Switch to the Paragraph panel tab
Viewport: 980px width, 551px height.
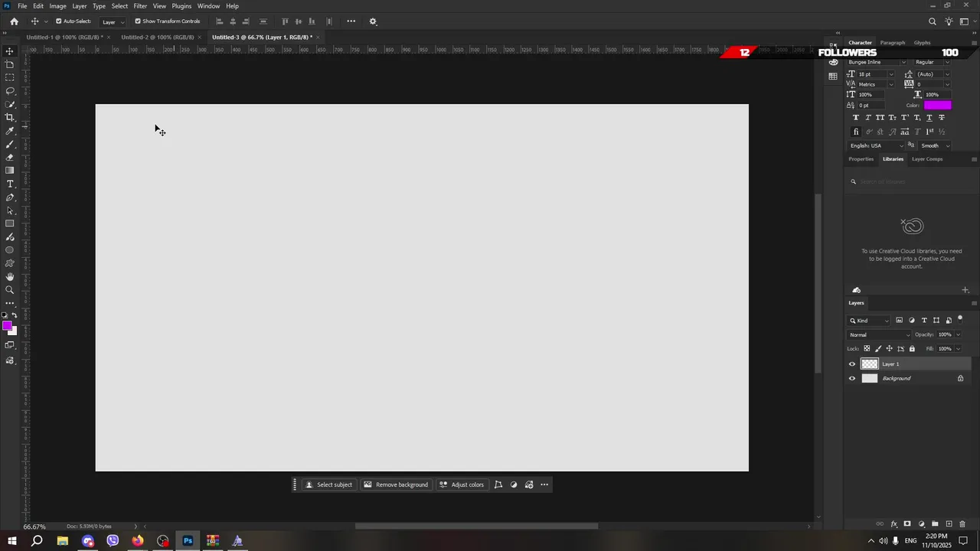tap(892, 43)
